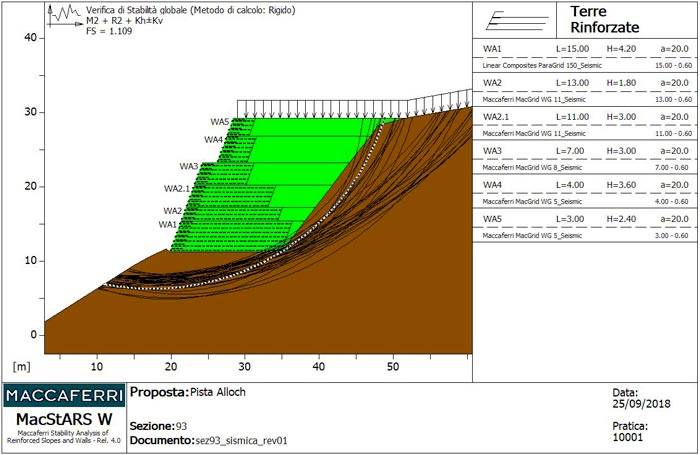Select the WA1 row in the legend table
This screenshot has height=455, width=700.
click(x=585, y=49)
